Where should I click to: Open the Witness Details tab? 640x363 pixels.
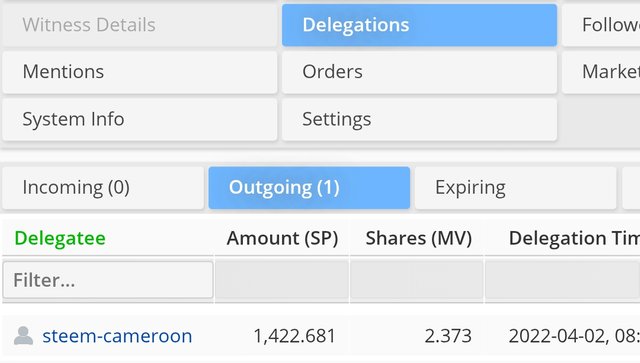pos(140,25)
